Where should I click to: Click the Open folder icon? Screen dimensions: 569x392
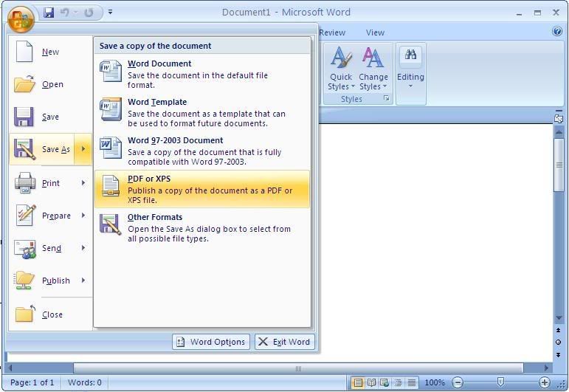pos(24,84)
